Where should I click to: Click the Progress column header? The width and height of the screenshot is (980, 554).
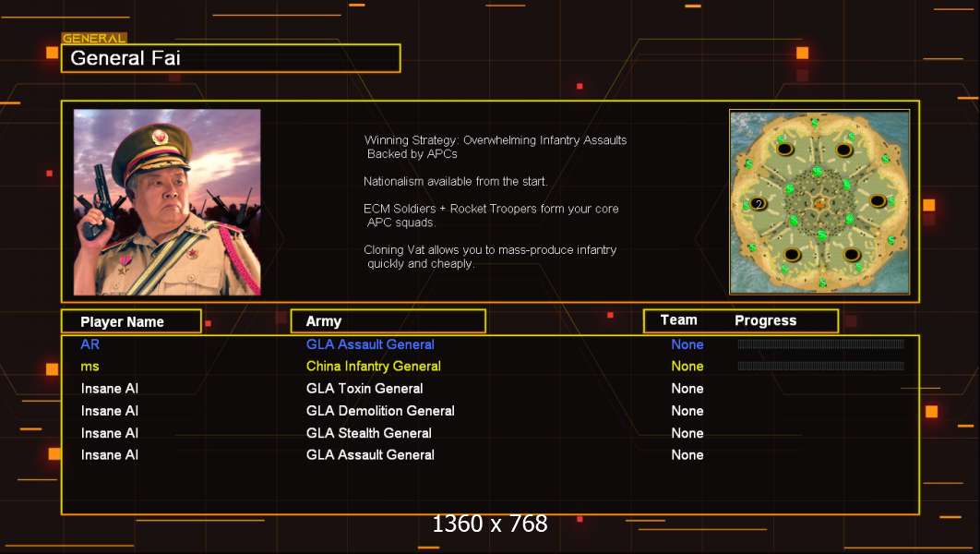point(766,320)
